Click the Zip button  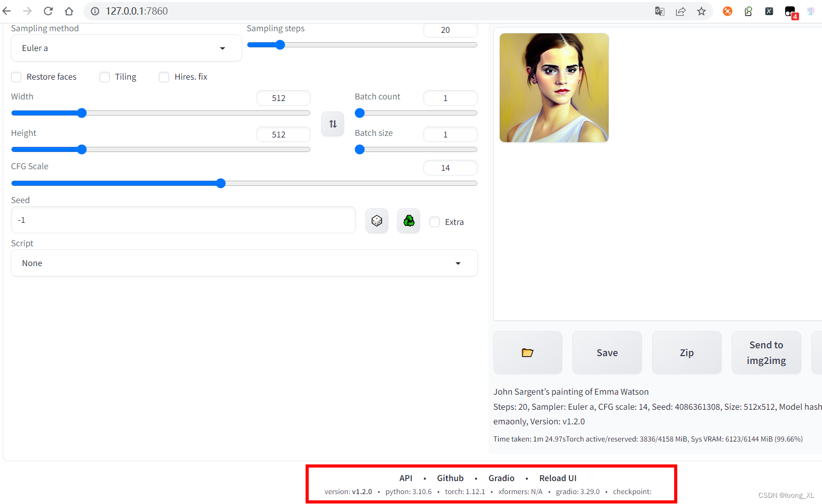pos(687,352)
